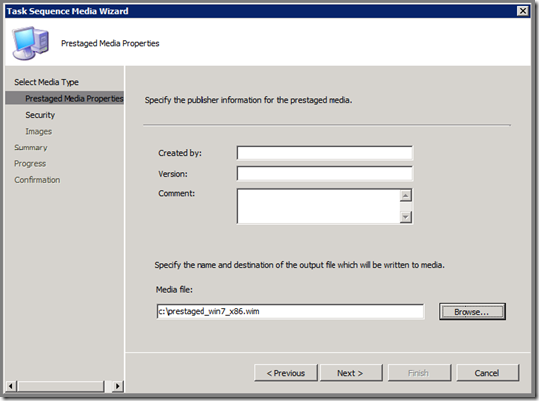Close the wizard window with X

point(522,11)
